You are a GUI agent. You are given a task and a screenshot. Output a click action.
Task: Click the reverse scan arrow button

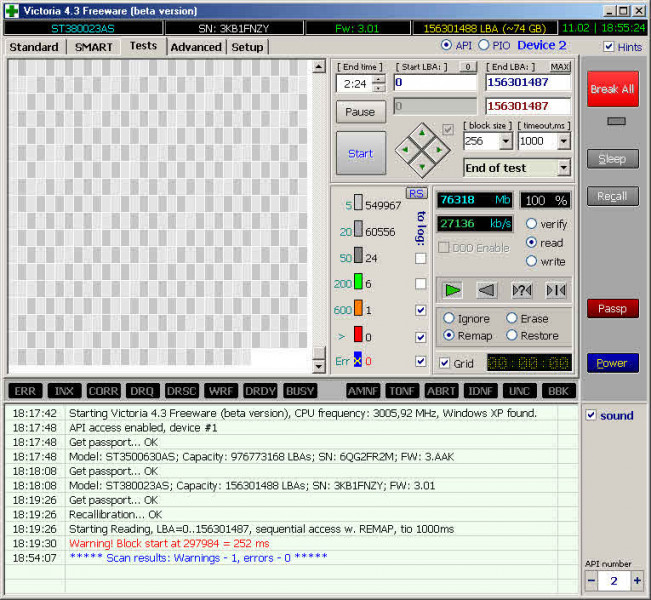(487, 290)
